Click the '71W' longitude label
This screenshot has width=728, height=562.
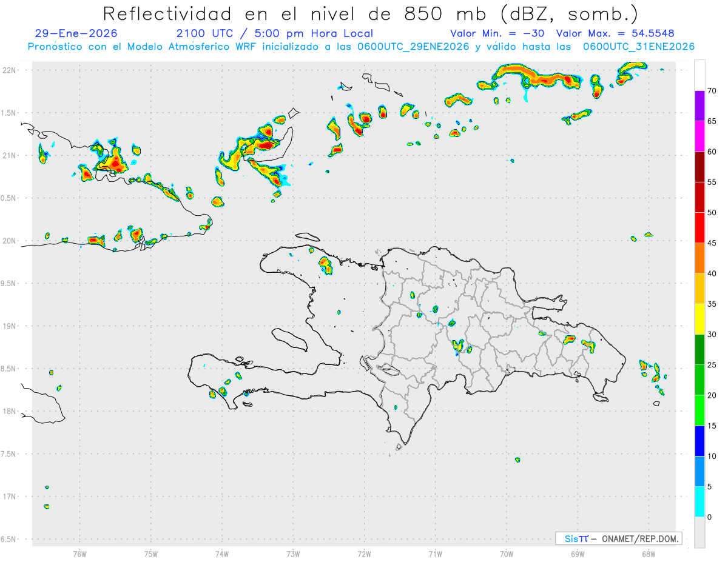[x=435, y=554]
